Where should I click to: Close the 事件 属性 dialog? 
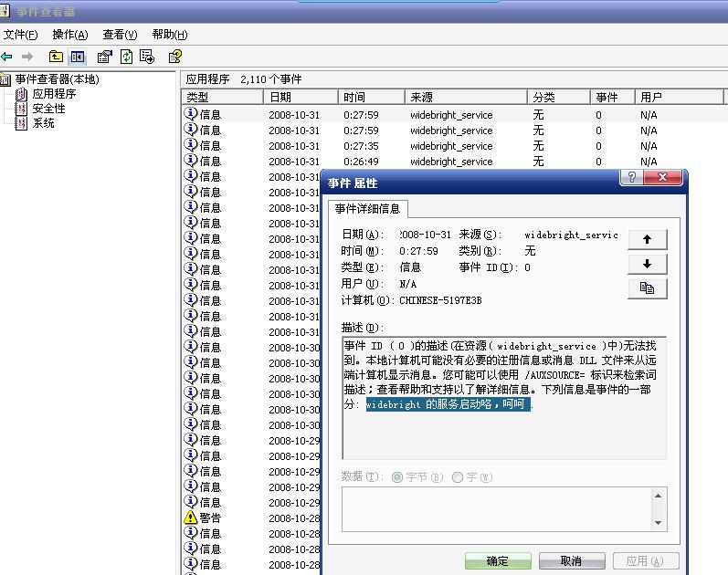coord(663,177)
